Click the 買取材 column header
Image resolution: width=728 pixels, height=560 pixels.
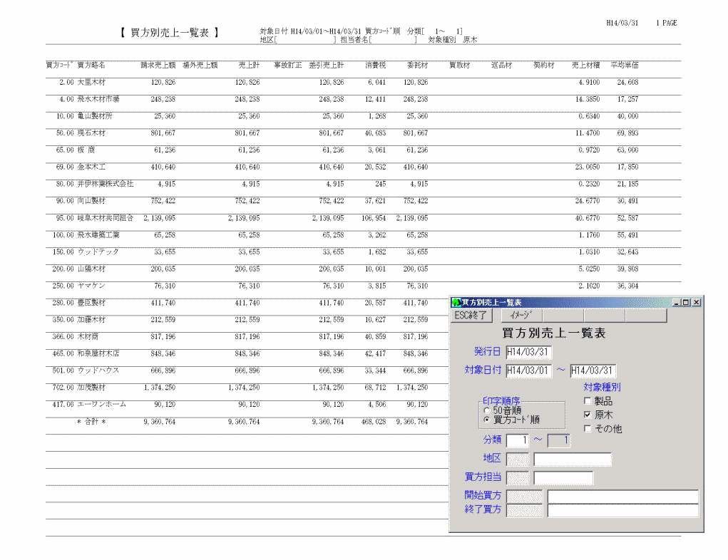460,65
